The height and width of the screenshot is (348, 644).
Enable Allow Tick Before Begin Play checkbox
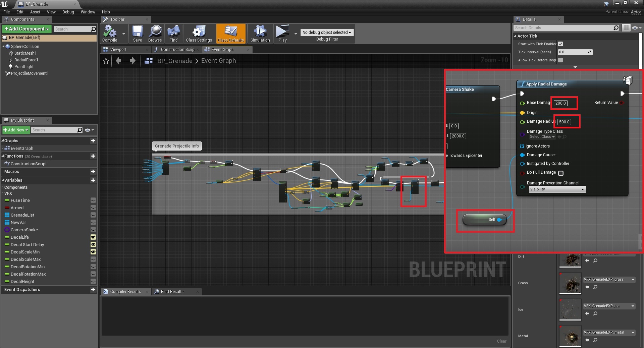[560, 60]
